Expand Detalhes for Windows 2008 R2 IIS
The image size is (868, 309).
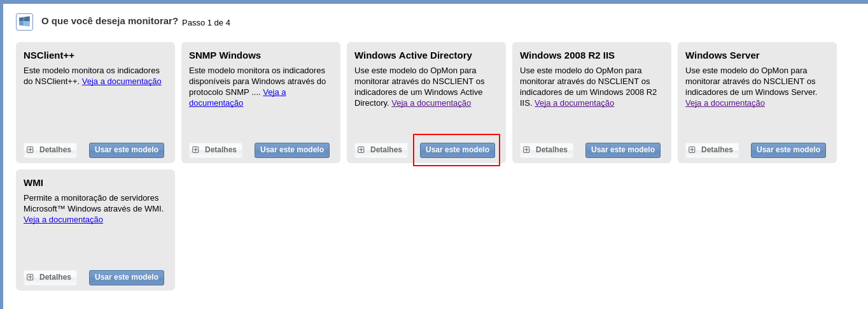546,150
